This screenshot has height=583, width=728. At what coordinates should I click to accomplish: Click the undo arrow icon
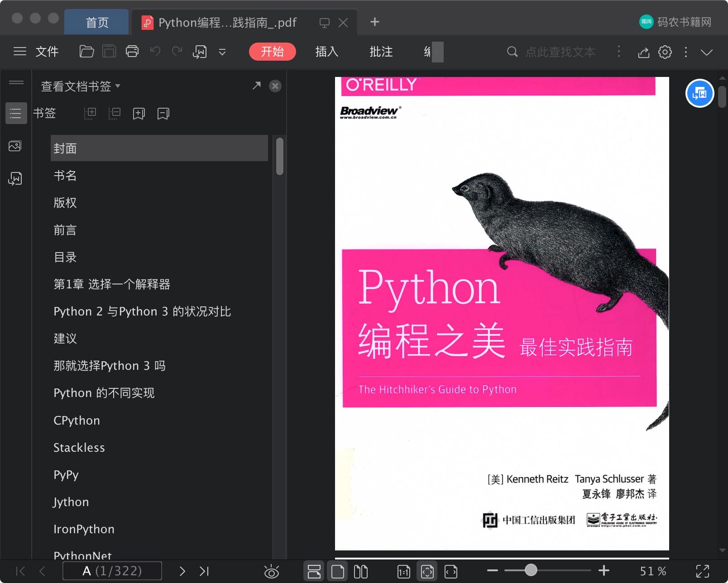pos(155,51)
